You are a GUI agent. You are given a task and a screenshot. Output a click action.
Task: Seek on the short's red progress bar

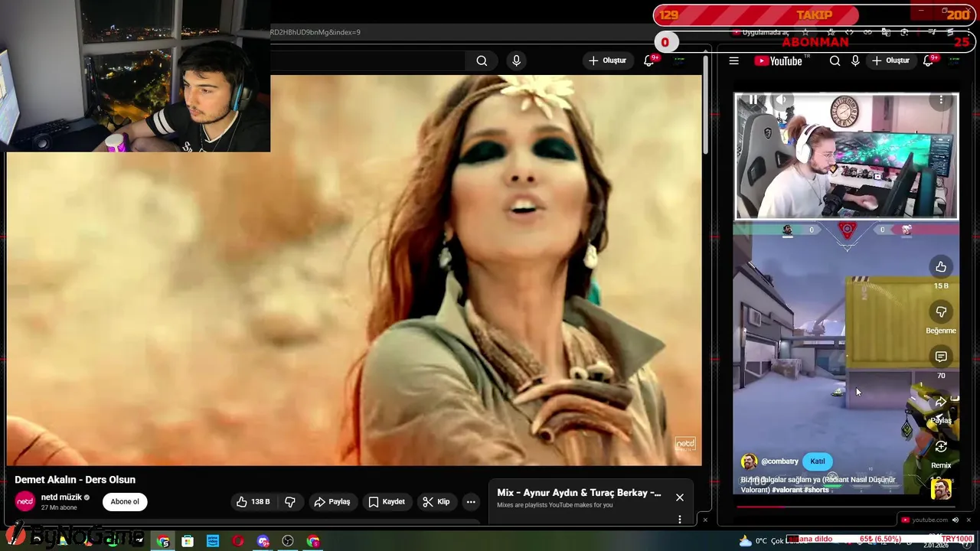pyautogui.click(x=846, y=506)
